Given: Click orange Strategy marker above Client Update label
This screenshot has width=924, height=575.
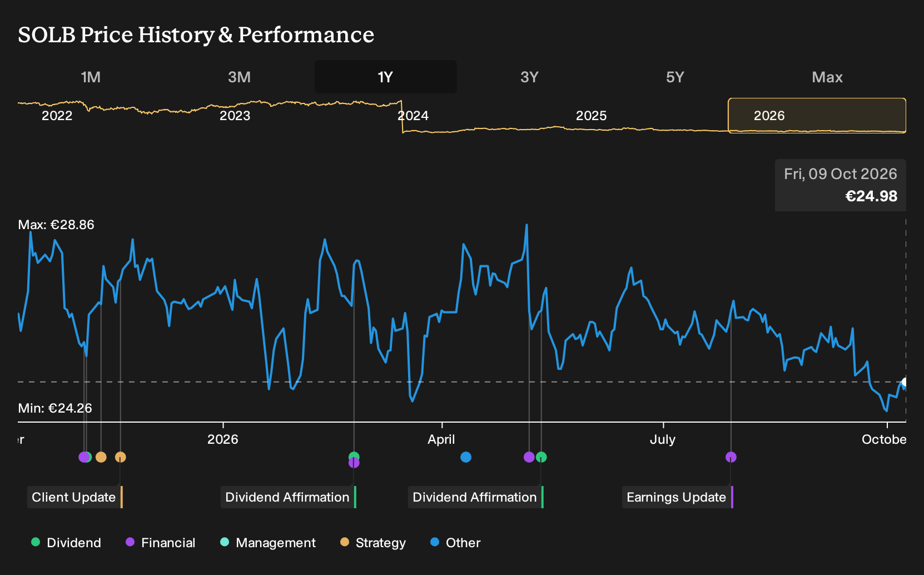Looking at the screenshot, I should click(121, 457).
